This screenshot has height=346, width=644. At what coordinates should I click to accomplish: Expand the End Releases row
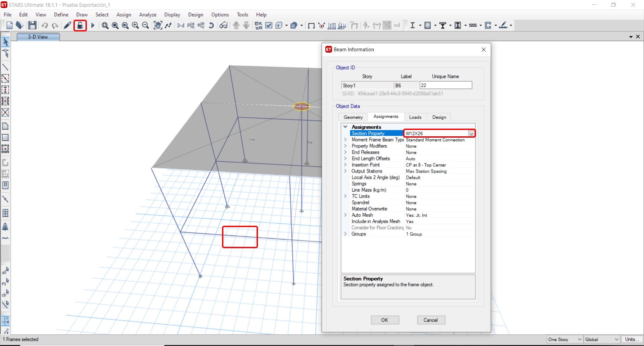click(x=345, y=152)
